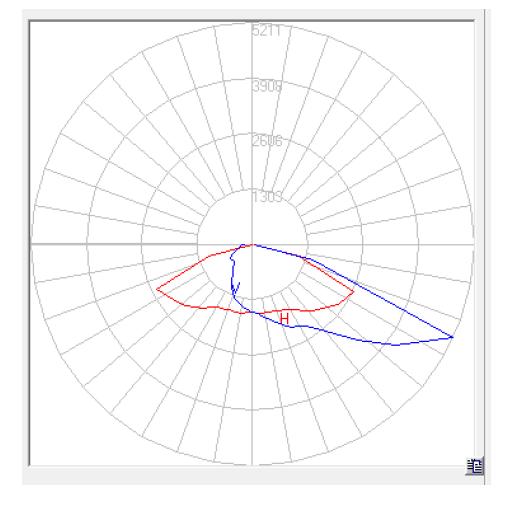Click the left tip of red curve
The height and width of the screenshot is (507, 512).
pyautogui.click(x=157, y=289)
